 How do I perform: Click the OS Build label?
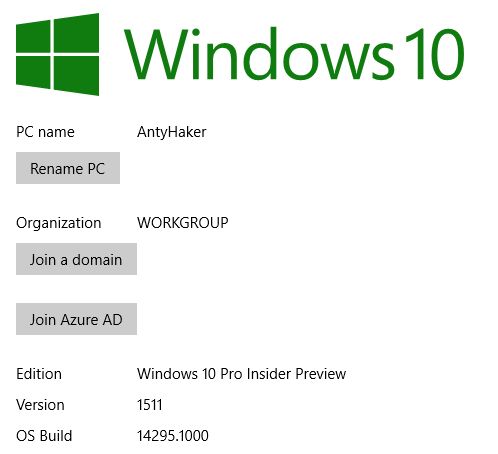tap(44, 436)
